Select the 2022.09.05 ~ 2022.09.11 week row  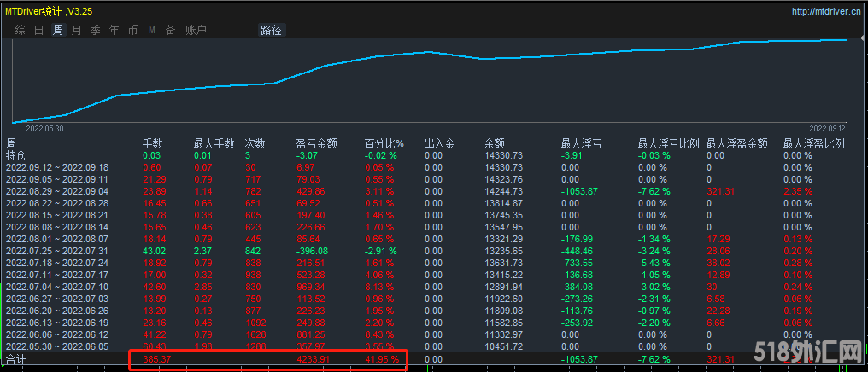[x=431, y=180]
